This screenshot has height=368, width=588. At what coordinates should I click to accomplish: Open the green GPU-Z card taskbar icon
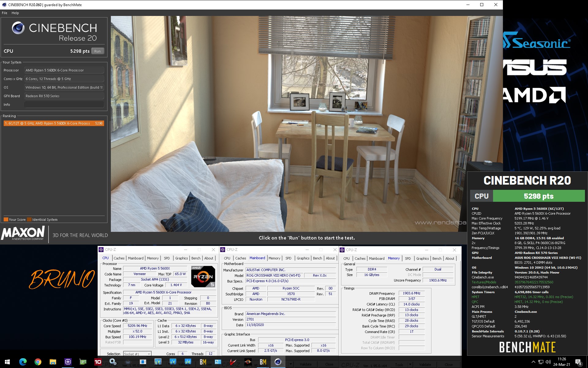coord(83,362)
